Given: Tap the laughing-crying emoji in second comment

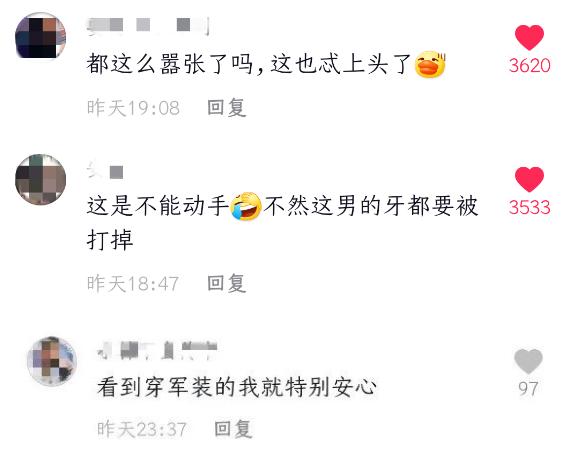Looking at the screenshot, I should [x=246, y=206].
